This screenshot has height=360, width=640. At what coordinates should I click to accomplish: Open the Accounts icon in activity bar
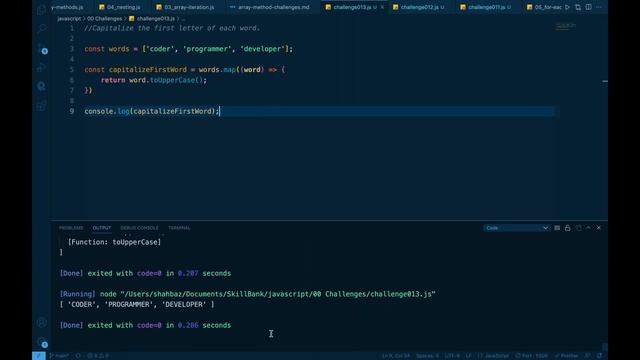(x=41, y=322)
